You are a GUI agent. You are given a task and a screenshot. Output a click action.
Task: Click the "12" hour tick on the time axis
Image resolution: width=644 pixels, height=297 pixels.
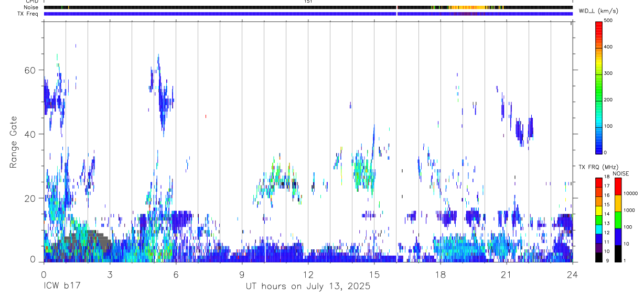click(x=308, y=274)
